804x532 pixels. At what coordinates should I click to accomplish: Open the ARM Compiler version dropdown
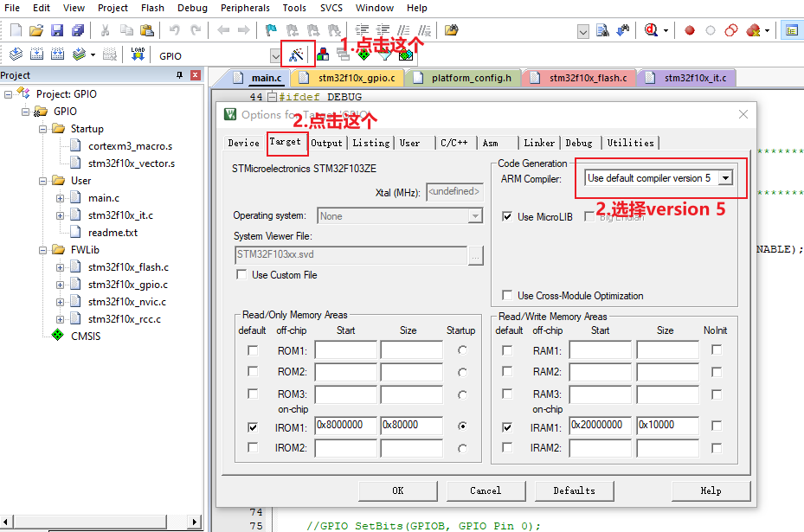click(725, 178)
